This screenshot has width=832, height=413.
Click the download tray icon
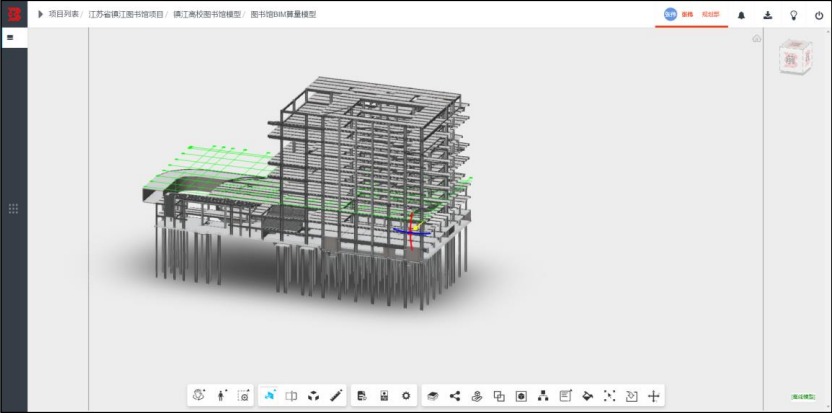tap(768, 15)
